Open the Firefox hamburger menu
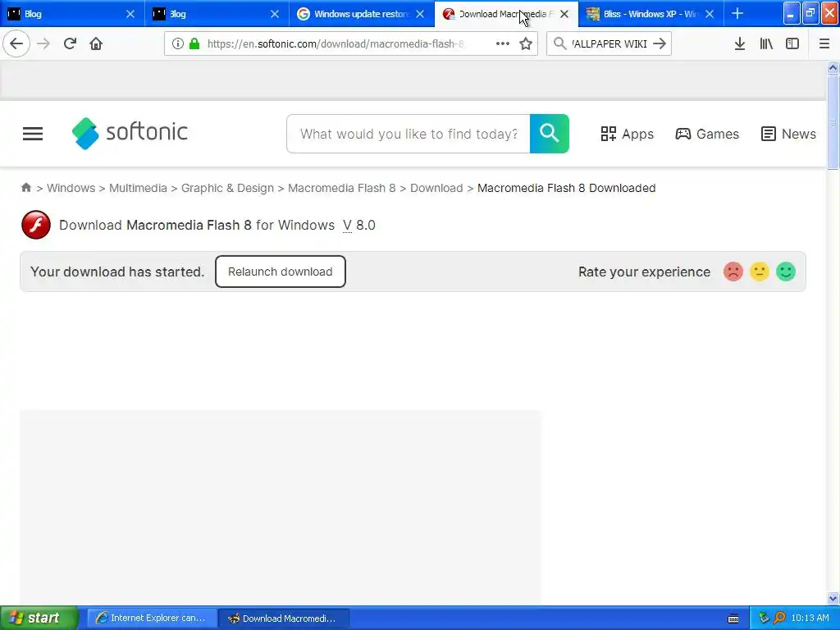Viewport: 840px width, 630px height. [824, 44]
